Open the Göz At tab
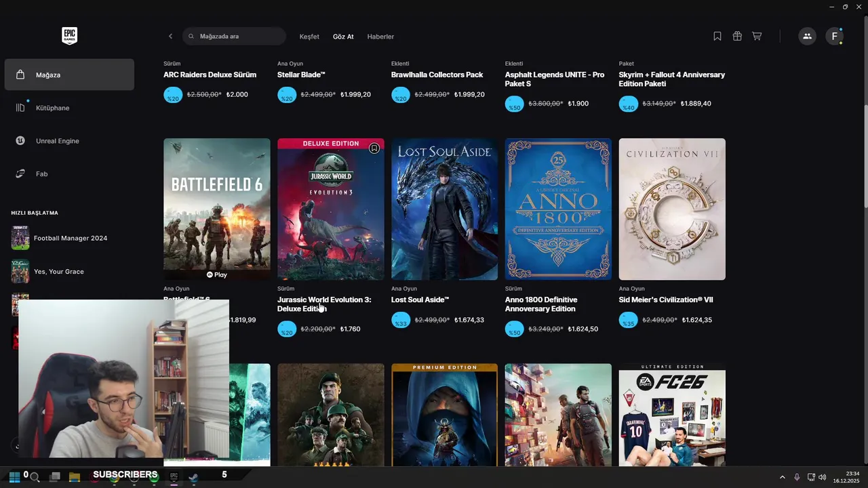Screen dimensions: 868x488 click(343, 37)
